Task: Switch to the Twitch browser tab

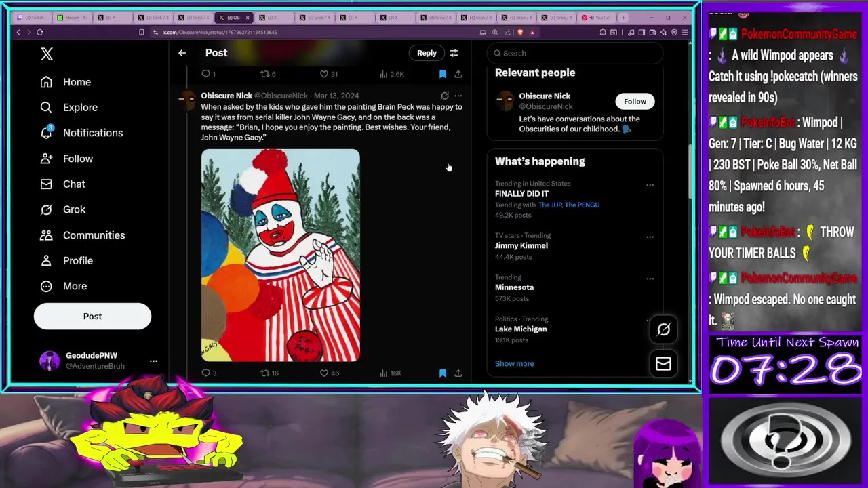Action: 31,17
